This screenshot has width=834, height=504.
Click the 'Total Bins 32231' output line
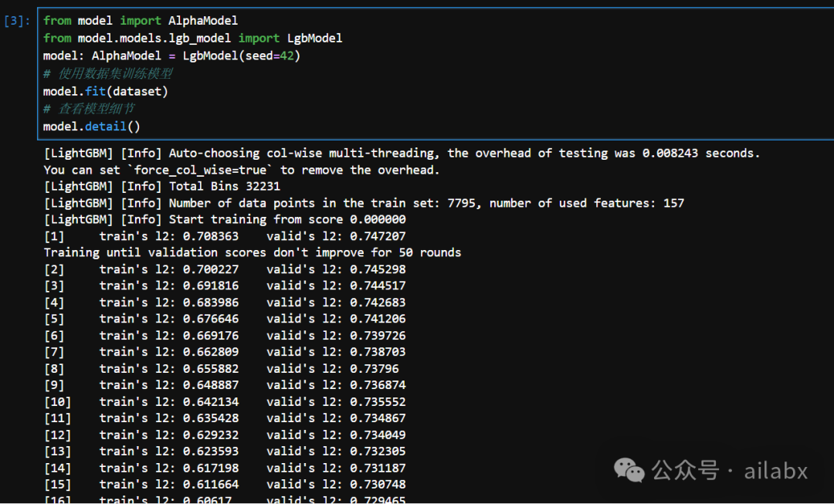pyautogui.click(x=161, y=186)
